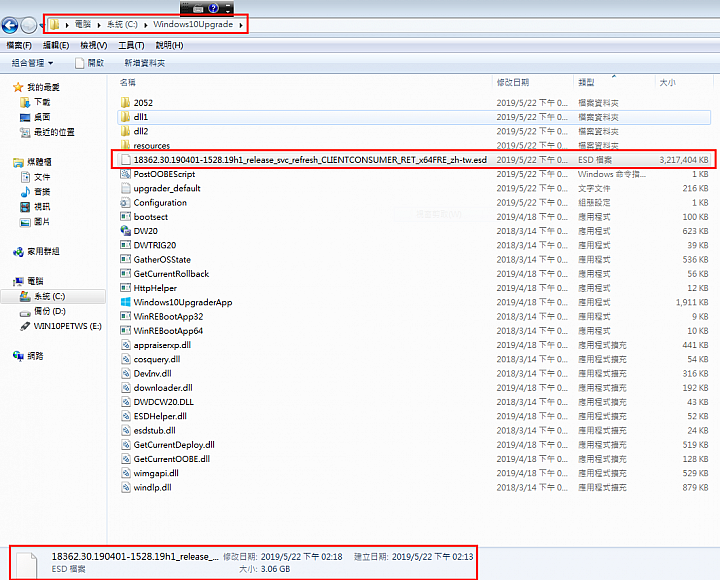Open the 工具(T) menu

[131, 45]
